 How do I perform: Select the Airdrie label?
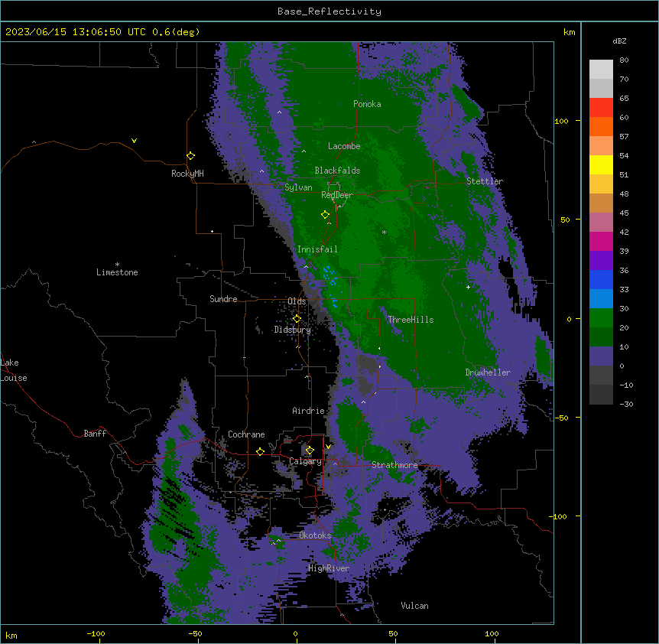(309, 411)
